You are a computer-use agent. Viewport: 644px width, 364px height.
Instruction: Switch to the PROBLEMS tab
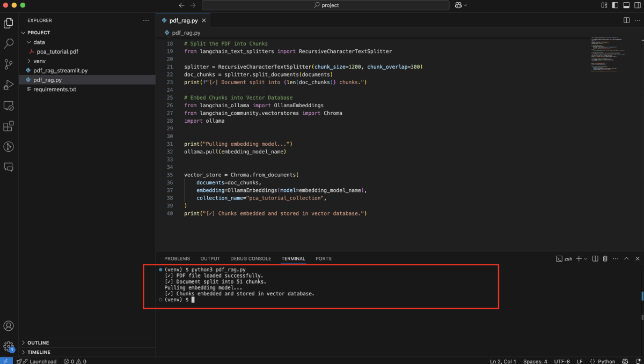click(x=177, y=258)
